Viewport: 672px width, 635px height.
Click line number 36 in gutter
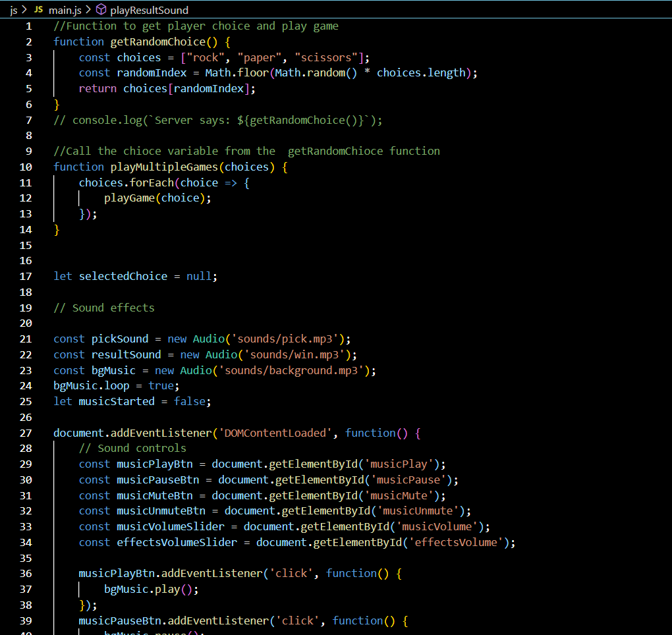[26, 574]
